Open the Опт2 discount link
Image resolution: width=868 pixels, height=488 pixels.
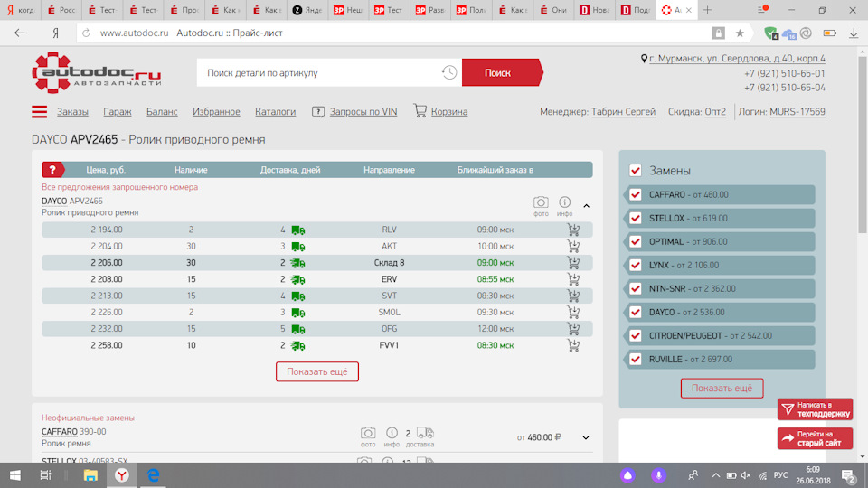(x=715, y=112)
